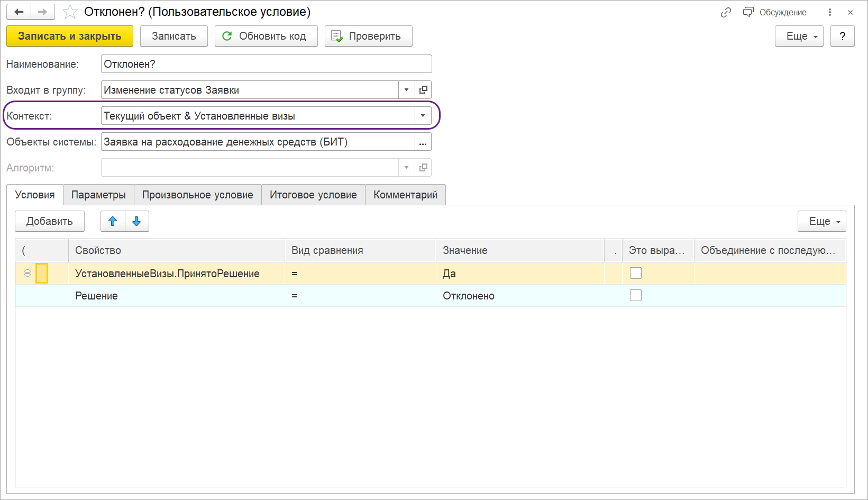Expand the Входит в группу dropdown

tap(406, 90)
